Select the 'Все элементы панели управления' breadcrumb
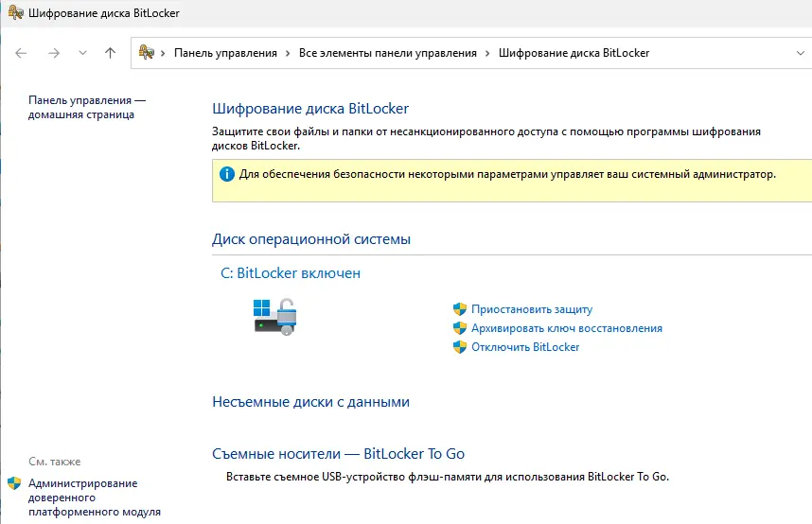 [x=387, y=53]
